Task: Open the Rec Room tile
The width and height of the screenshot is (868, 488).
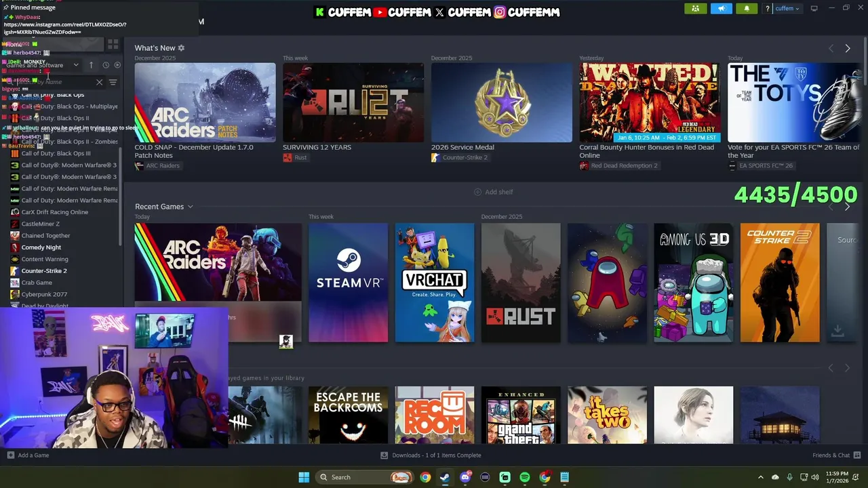Action: [435, 415]
